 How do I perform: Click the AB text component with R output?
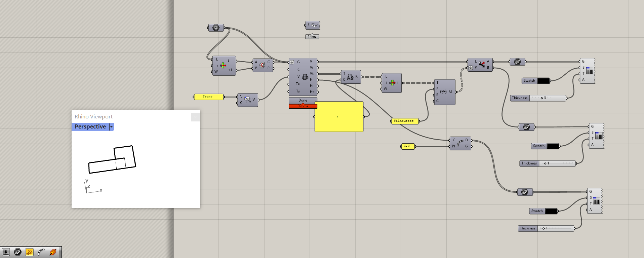[351, 77]
